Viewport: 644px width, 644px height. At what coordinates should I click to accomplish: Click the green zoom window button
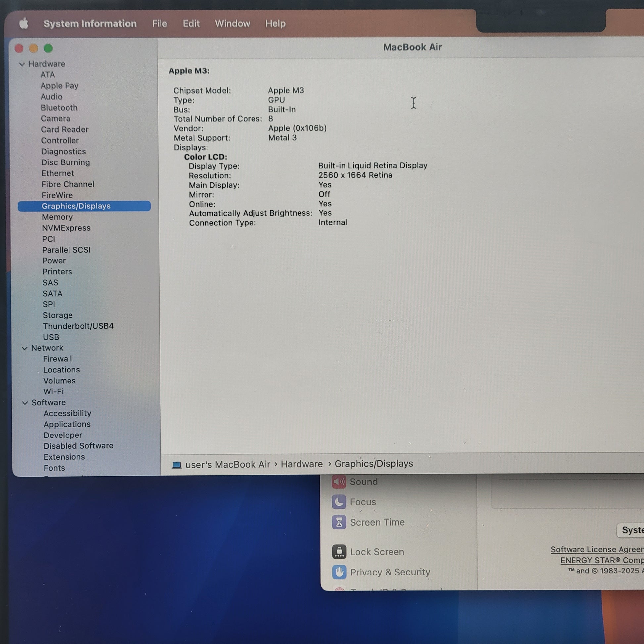[48, 48]
